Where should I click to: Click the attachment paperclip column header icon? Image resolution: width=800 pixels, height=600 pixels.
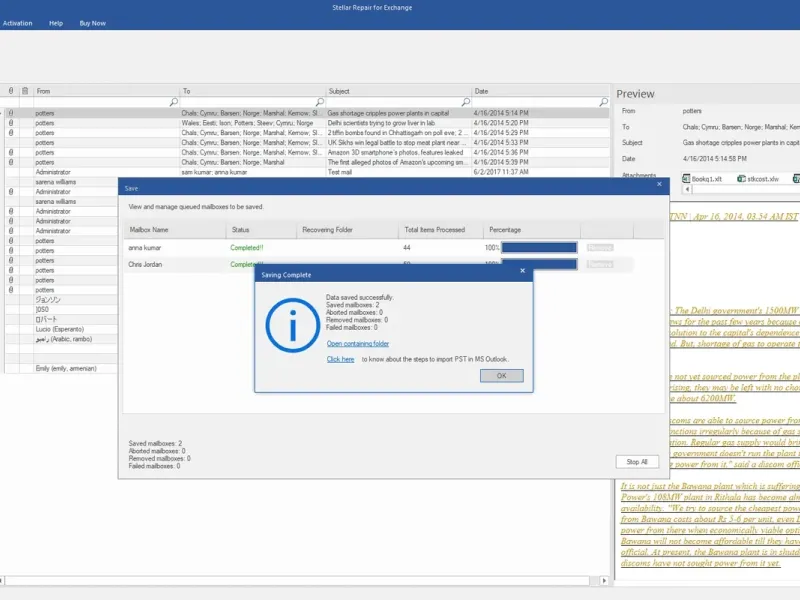[11, 91]
